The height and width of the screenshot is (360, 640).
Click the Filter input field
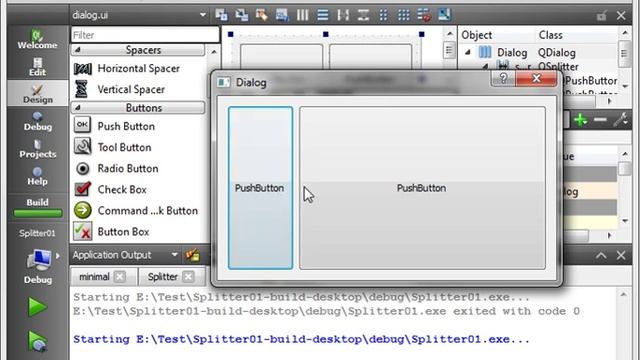tap(145, 35)
